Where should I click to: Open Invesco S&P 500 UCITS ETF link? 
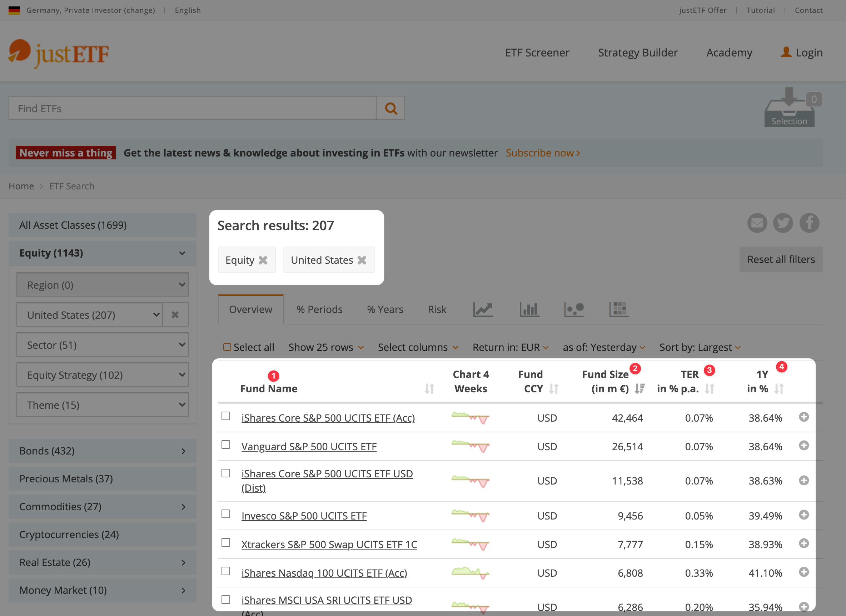click(x=304, y=516)
